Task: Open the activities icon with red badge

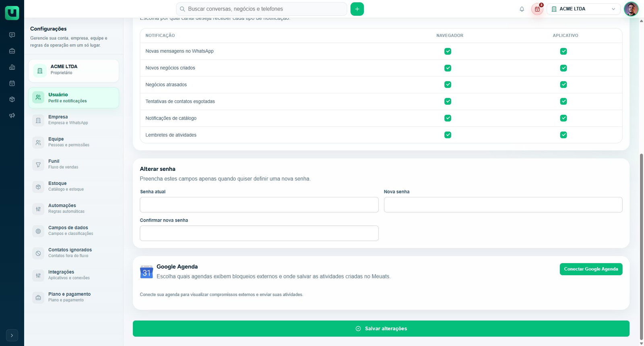Action: pos(537,9)
